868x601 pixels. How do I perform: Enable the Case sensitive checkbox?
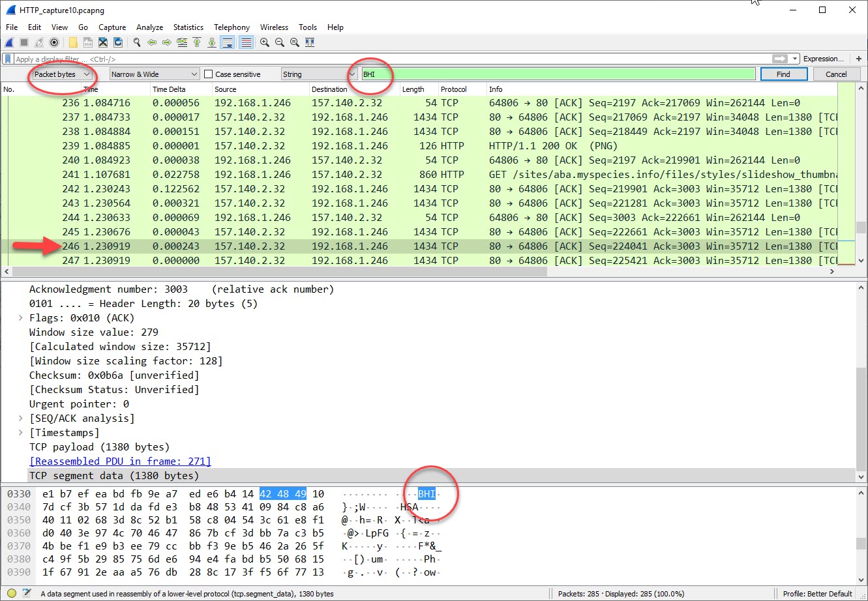(207, 74)
